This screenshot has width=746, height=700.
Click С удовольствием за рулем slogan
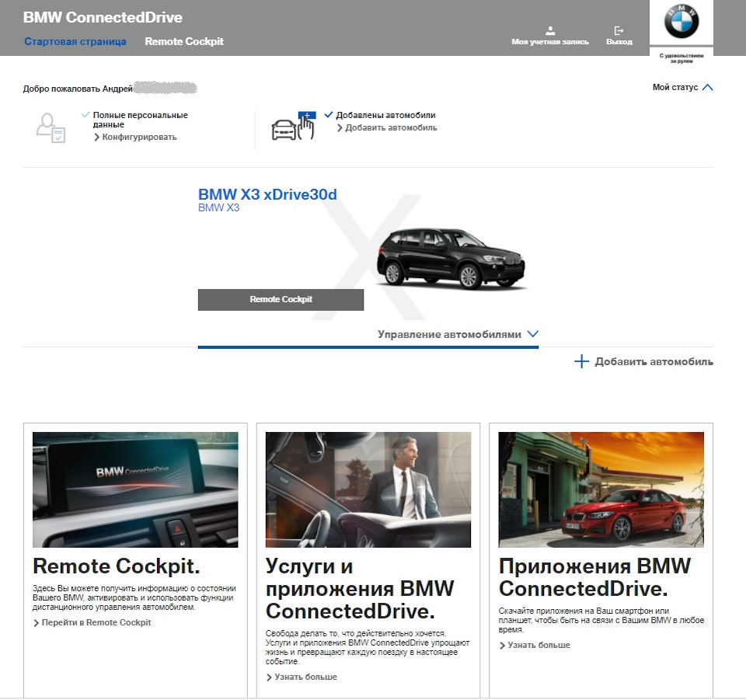pyautogui.click(x=682, y=58)
